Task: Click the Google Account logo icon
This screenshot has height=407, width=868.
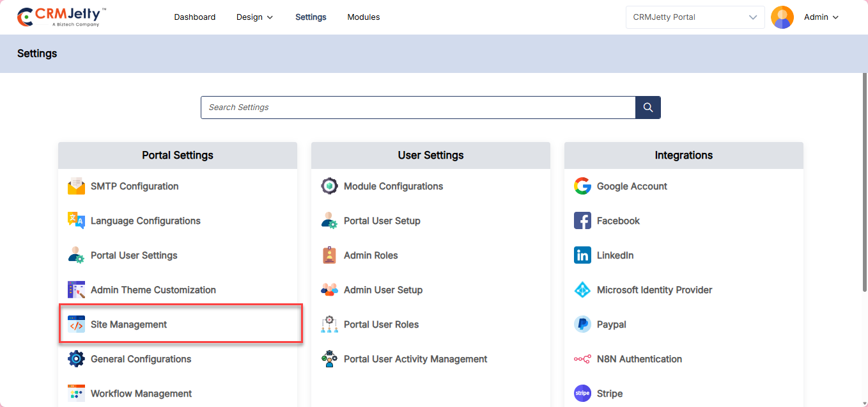Action: (582, 186)
